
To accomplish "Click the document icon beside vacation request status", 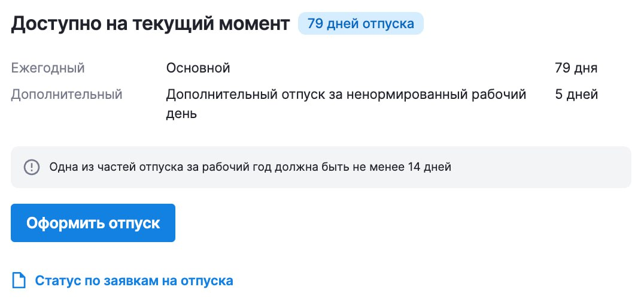I will (x=19, y=281).
